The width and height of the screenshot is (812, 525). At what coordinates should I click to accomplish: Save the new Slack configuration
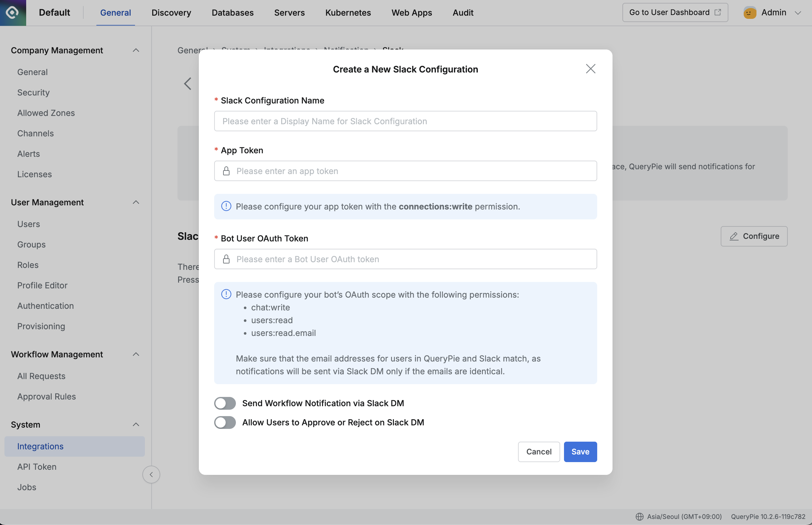click(580, 451)
